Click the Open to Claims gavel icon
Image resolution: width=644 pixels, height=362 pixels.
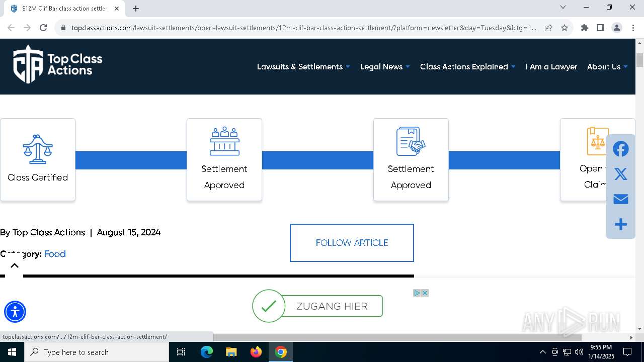coord(597,141)
